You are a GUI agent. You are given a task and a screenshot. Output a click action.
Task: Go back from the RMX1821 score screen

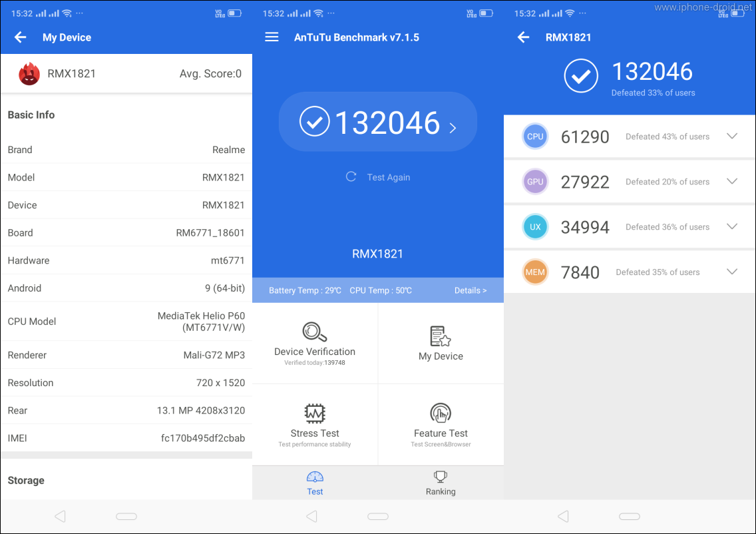pos(523,37)
